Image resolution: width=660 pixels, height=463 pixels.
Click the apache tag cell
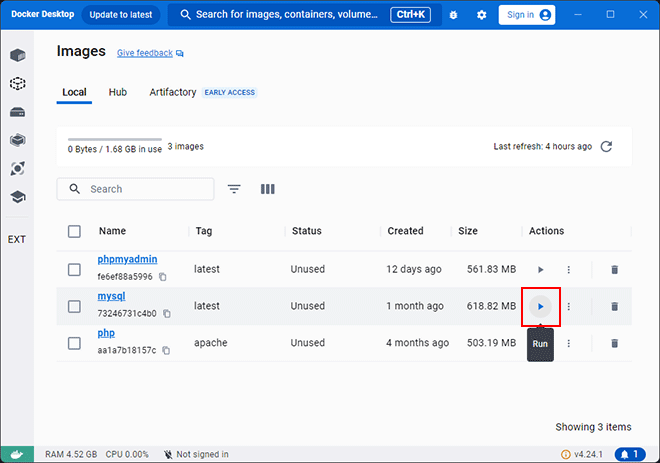pos(210,343)
